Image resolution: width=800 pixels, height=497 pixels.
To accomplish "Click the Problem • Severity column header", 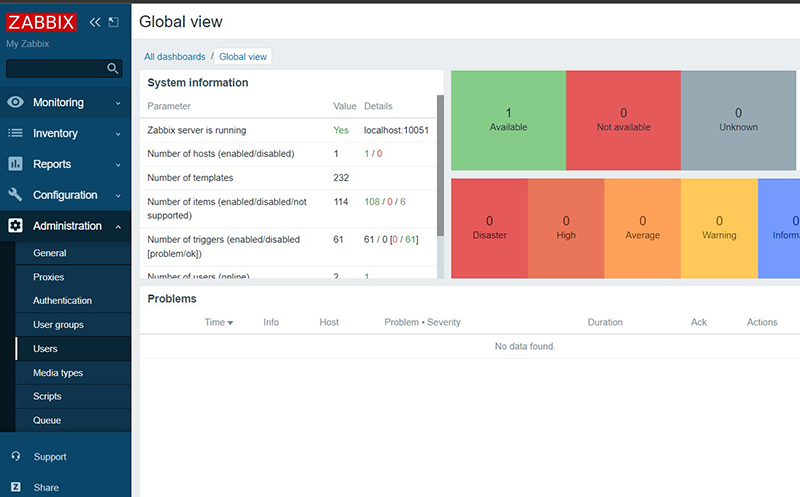I will click(422, 322).
